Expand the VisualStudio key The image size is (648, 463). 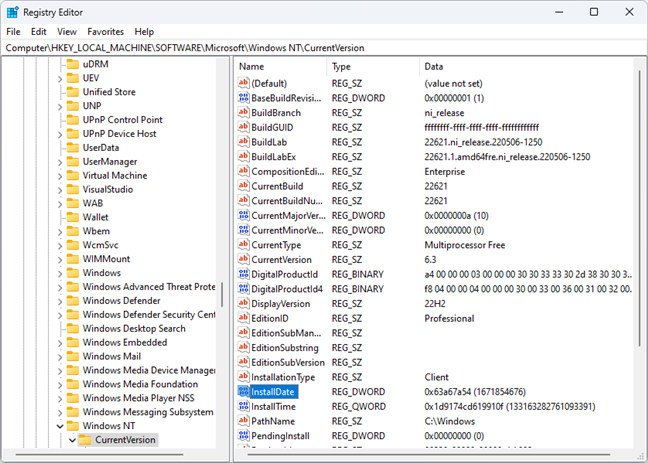click(x=60, y=190)
